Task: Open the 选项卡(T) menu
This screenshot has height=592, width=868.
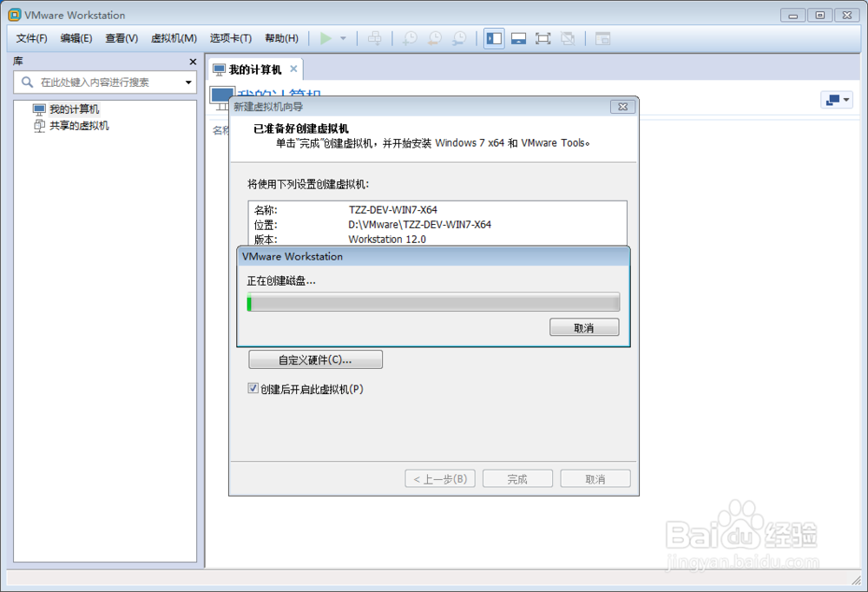Action: 231,38
